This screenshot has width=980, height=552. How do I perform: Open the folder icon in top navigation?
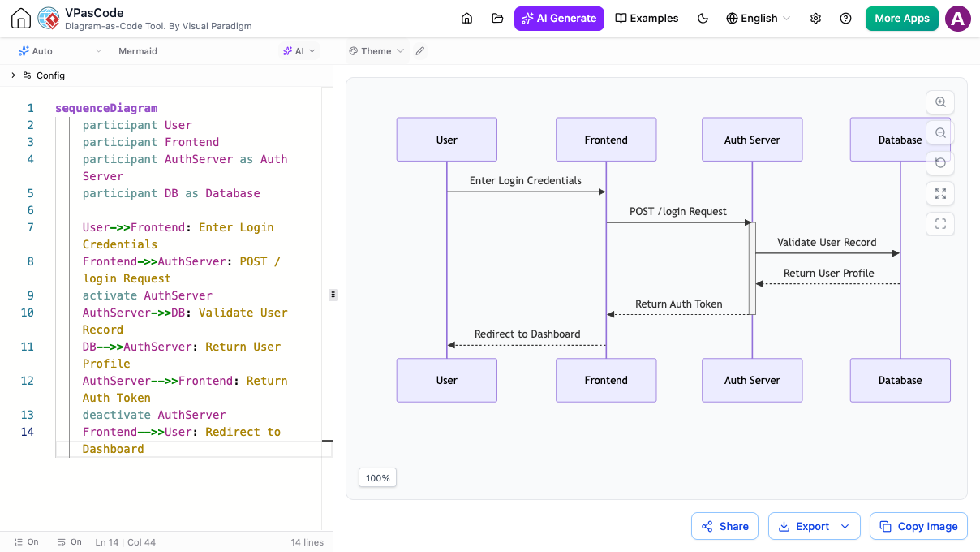pos(497,18)
